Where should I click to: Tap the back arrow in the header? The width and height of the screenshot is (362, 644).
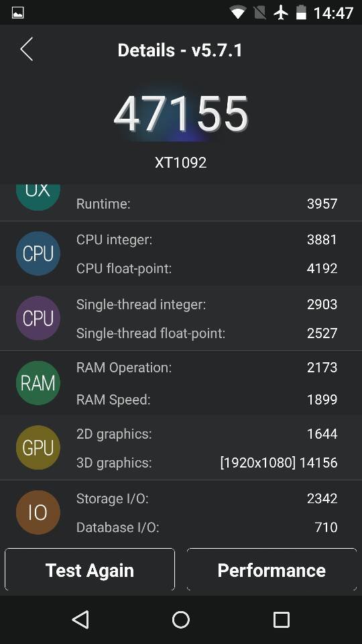[x=27, y=49]
